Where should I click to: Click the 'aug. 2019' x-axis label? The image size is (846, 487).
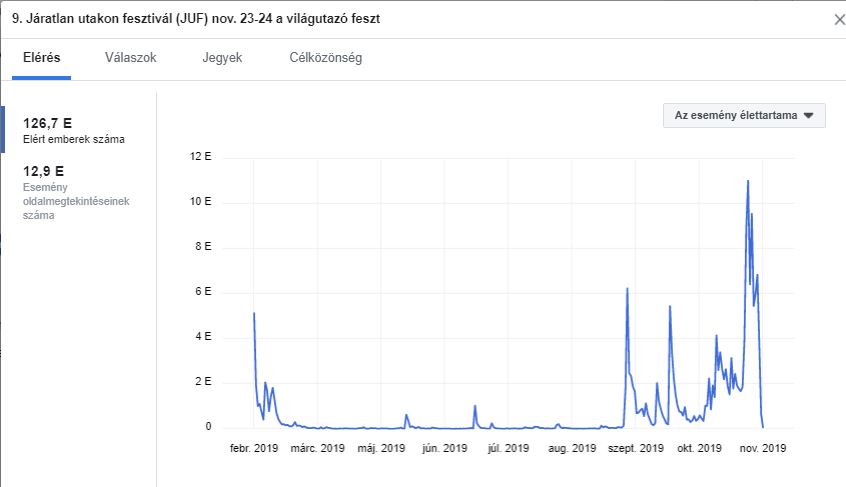point(571,448)
